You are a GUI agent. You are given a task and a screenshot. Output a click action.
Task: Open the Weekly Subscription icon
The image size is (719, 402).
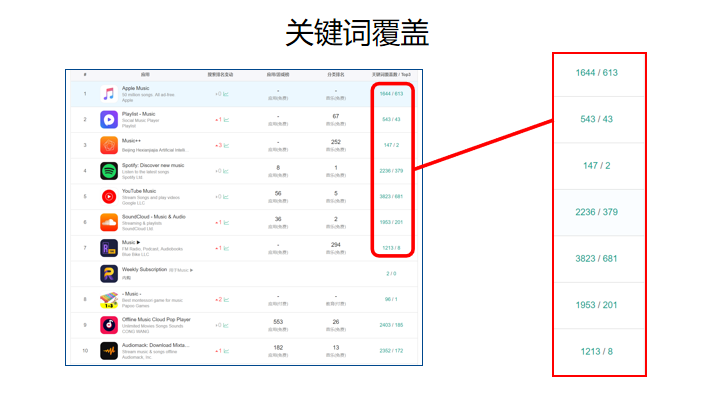coord(109,274)
